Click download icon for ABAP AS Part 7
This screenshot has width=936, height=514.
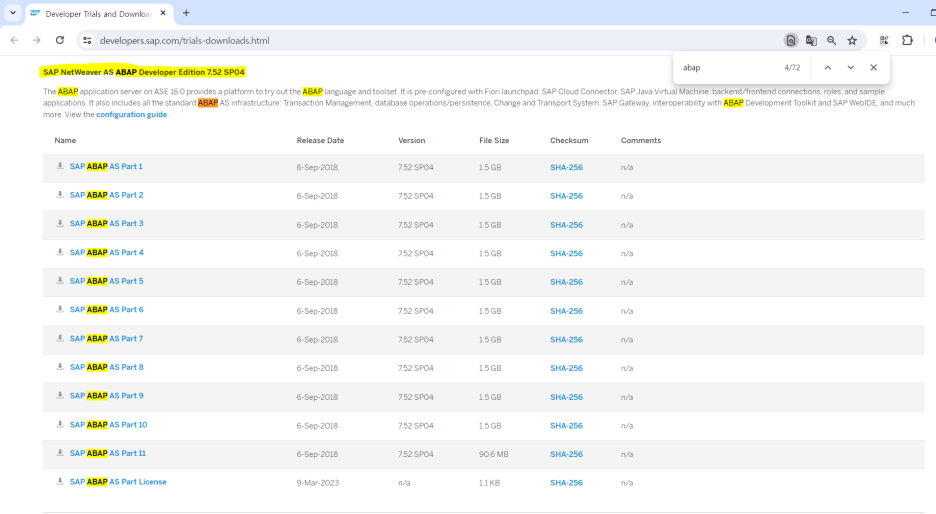[60, 338]
